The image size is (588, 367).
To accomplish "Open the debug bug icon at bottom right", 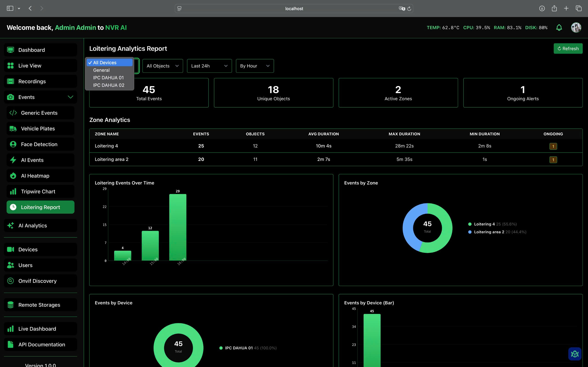I will click(x=575, y=354).
